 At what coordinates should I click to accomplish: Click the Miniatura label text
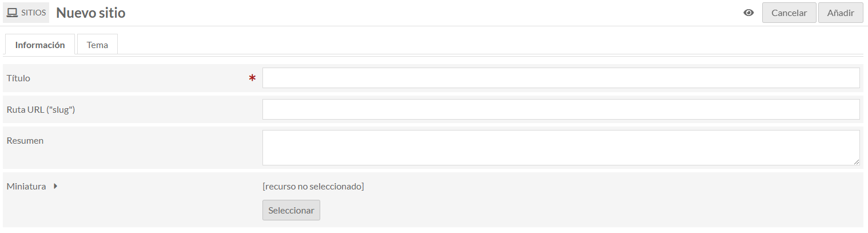click(x=26, y=186)
